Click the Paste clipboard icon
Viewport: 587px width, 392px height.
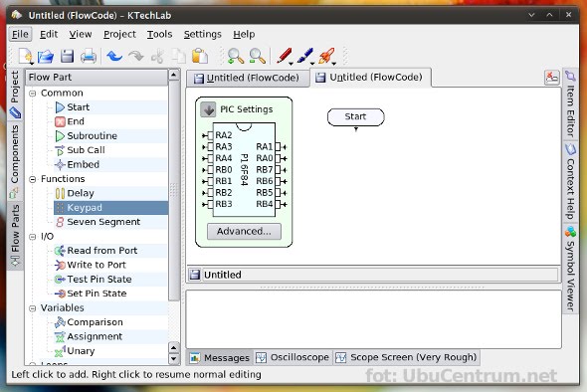click(200, 56)
